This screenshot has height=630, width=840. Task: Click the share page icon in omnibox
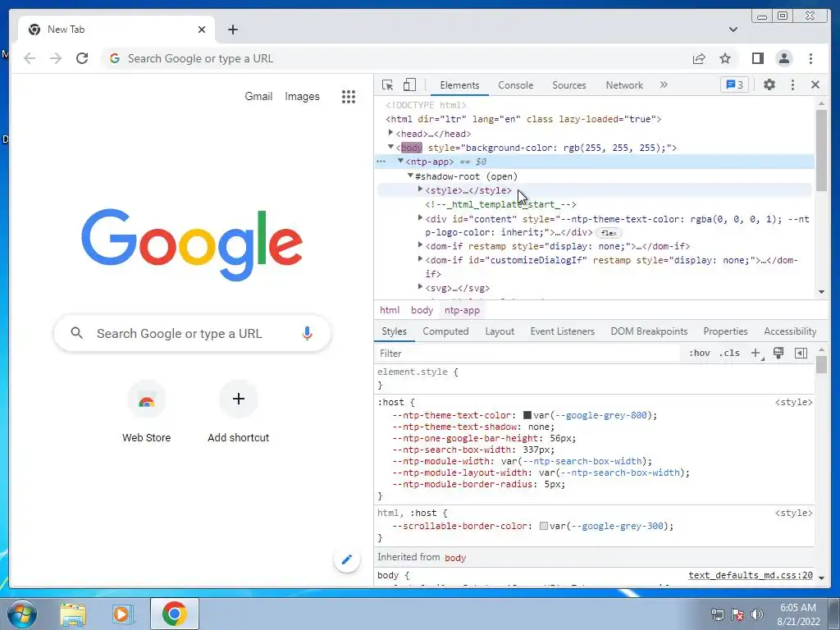pyautogui.click(x=699, y=58)
